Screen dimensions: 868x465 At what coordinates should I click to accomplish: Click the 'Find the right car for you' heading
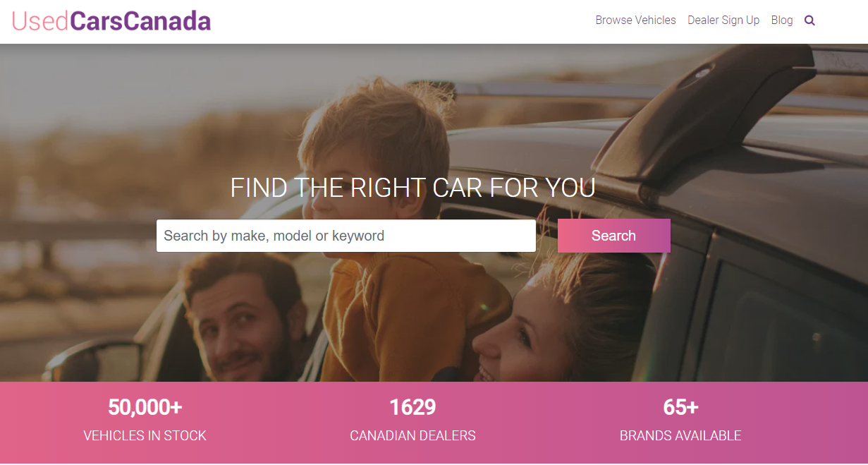(413, 188)
